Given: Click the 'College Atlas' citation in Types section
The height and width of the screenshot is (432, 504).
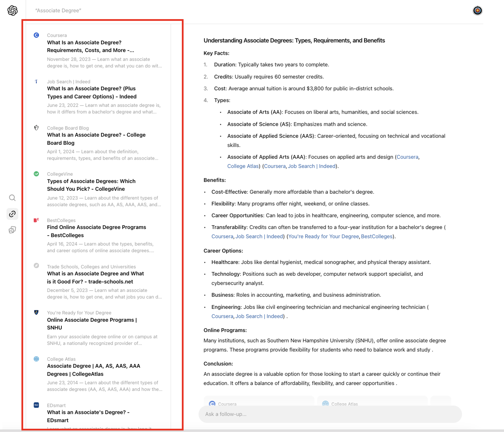Looking at the screenshot, I should coord(243,166).
